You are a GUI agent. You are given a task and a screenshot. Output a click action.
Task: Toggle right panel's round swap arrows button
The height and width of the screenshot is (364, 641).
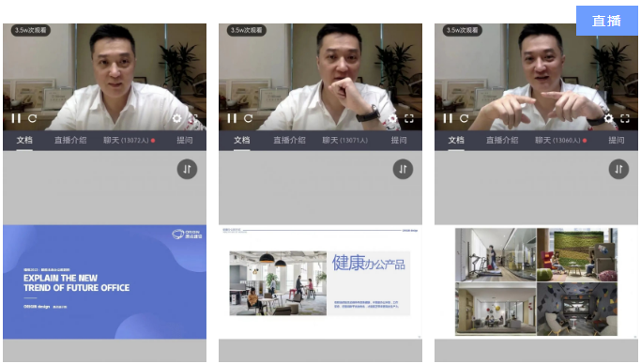tap(618, 169)
